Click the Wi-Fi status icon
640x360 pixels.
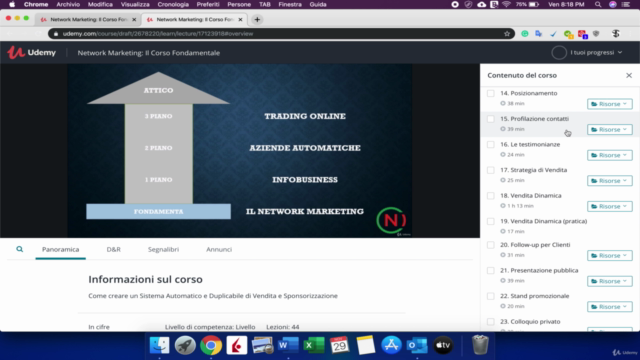click(x=507, y=4)
